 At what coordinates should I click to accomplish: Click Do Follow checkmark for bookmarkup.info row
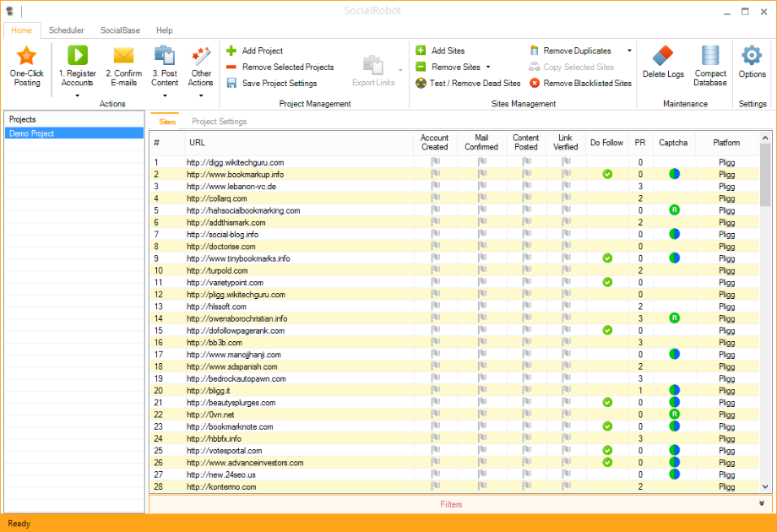[607, 174]
